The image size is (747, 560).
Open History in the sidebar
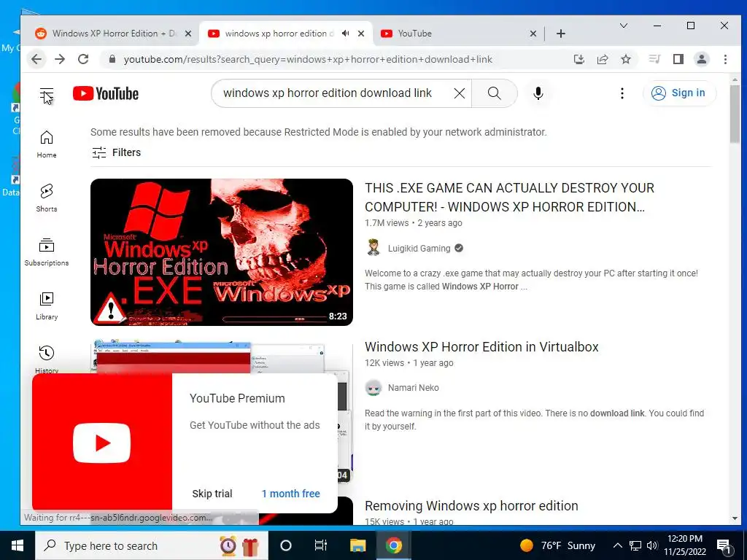coord(47,359)
